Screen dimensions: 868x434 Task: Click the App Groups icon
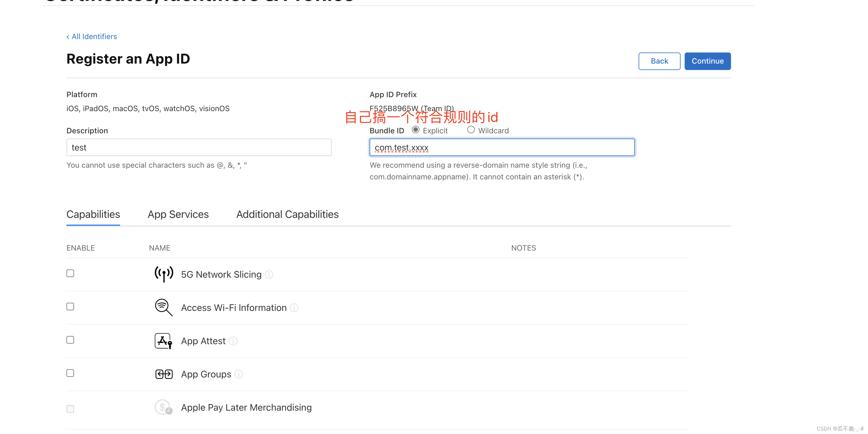[164, 374]
